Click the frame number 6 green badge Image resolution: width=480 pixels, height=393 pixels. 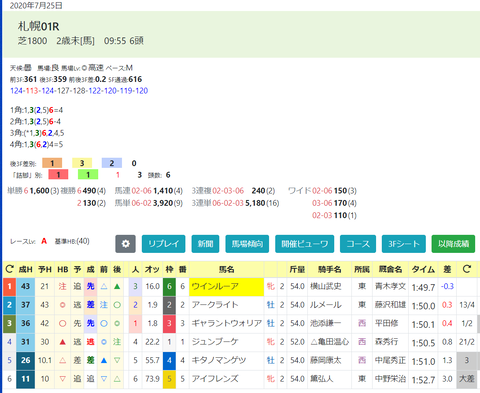(169, 286)
